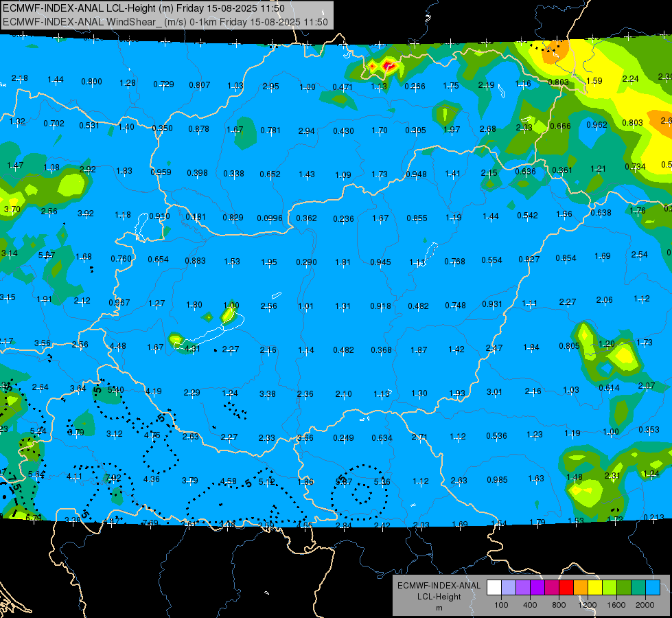The height and width of the screenshot is (618, 672).
Task: Click the wind shear value 0.614
Action: [609, 388]
